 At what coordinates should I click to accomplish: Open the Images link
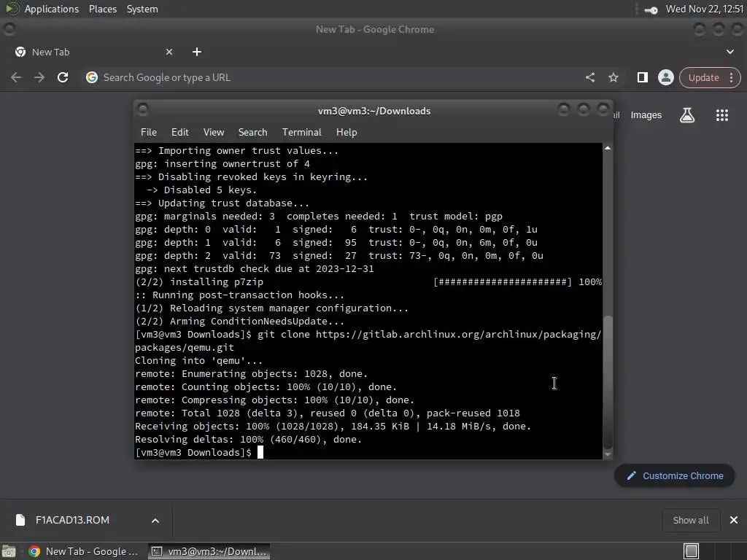pos(646,115)
